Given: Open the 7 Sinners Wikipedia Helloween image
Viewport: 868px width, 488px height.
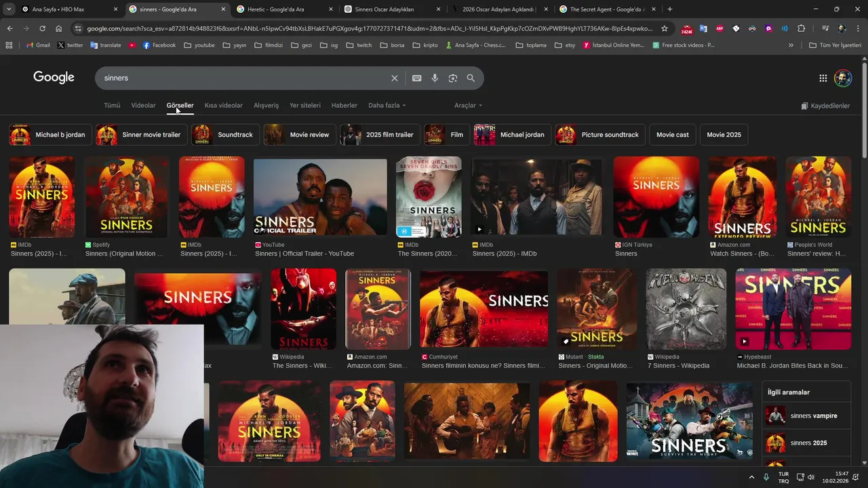Looking at the screenshot, I should (686, 309).
